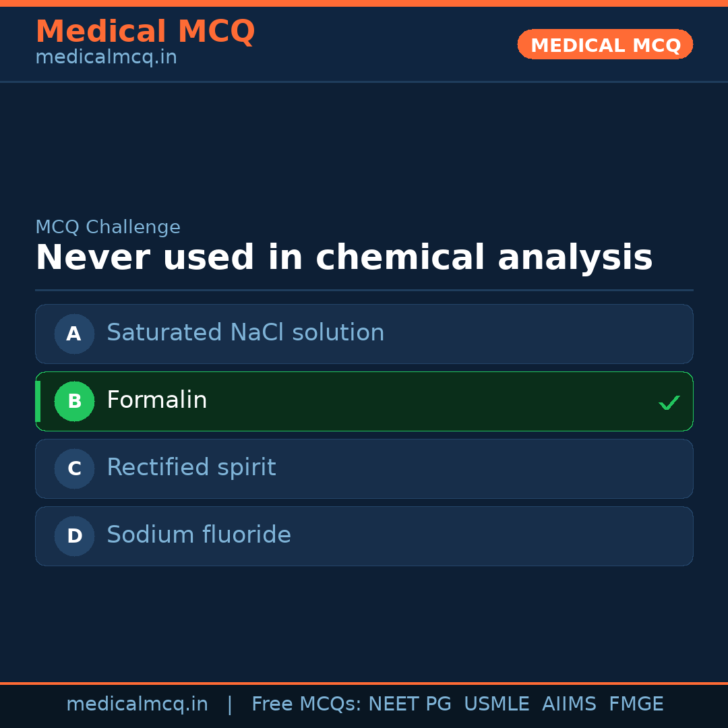This screenshot has height=728, width=728.
Task: Click the green checkmark beside Formalin
Action: pyautogui.click(x=669, y=402)
